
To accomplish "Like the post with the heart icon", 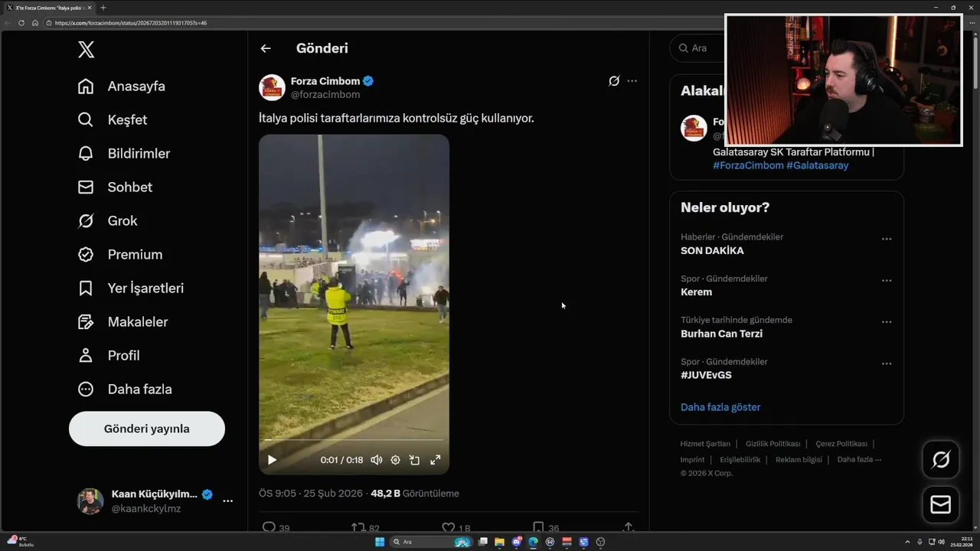I will (449, 527).
